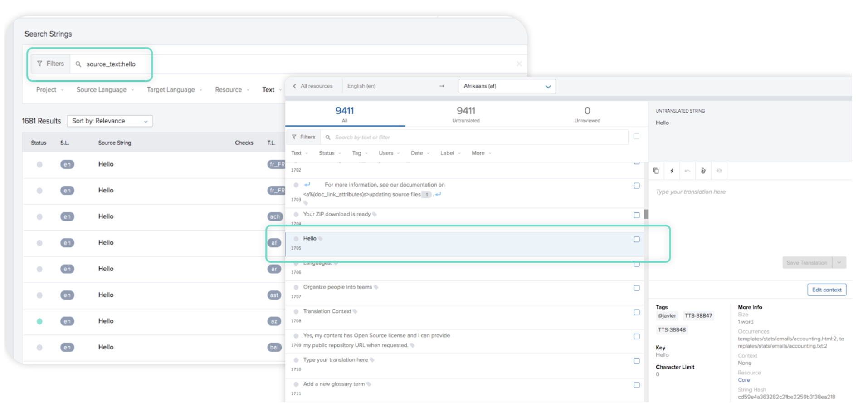This screenshot has height=413, width=868.
Task: Click the copy source string icon
Action: click(656, 171)
